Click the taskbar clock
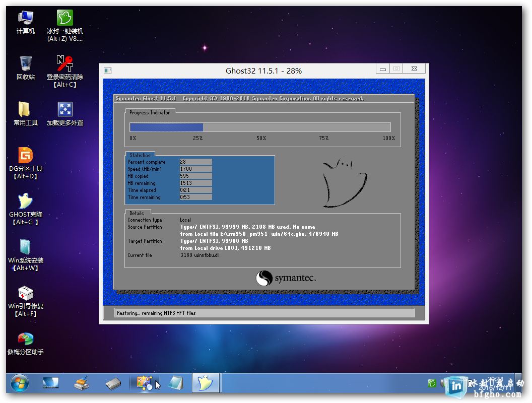Viewport: 532px width, 403px height. click(x=495, y=383)
